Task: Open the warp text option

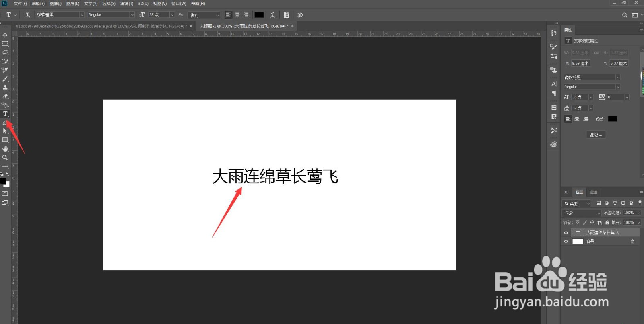Action: (272, 15)
